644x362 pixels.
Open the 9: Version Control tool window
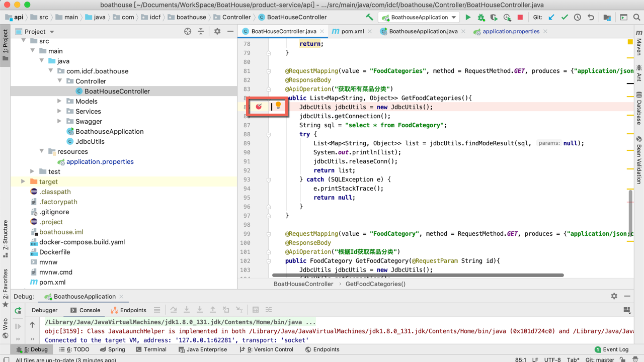pyautogui.click(x=266, y=349)
